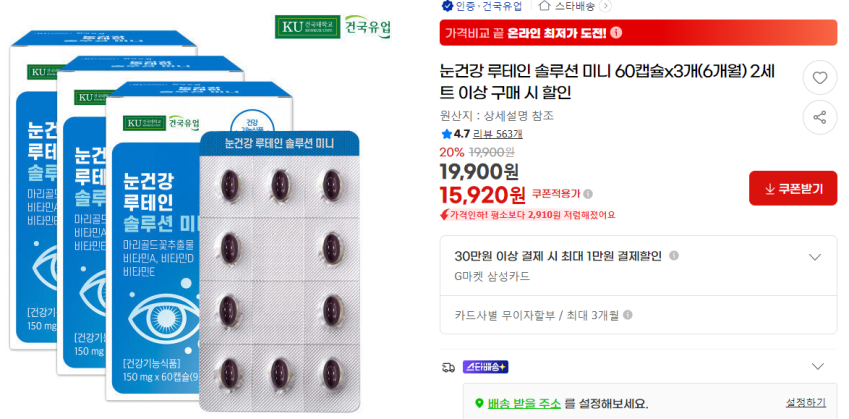Click the 배송 받을 주소 link
849x419 pixels.
(x=523, y=404)
